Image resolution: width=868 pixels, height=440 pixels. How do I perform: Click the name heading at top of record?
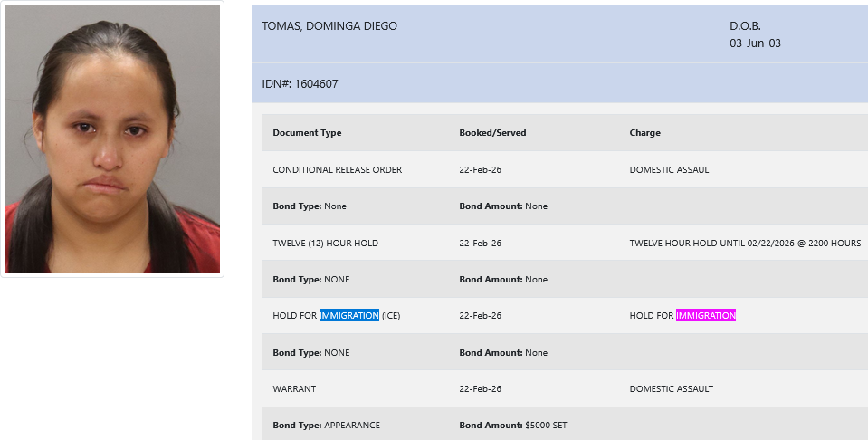tap(329, 26)
